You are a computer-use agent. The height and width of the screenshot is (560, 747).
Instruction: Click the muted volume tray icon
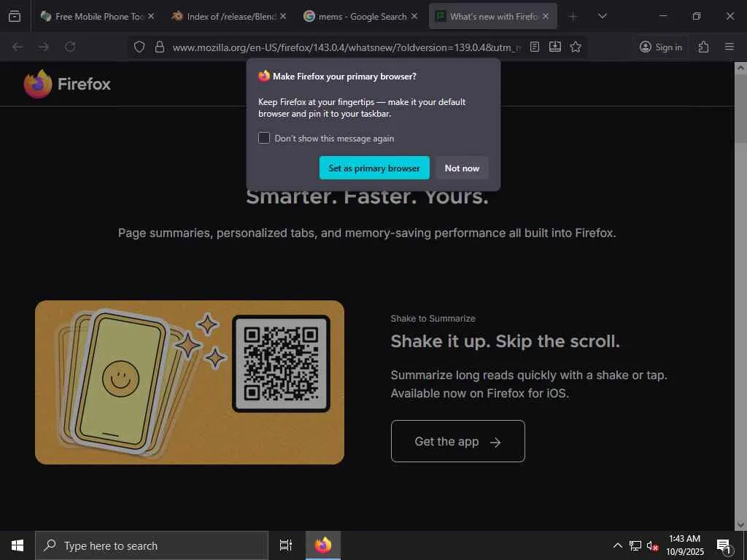coord(652,545)
